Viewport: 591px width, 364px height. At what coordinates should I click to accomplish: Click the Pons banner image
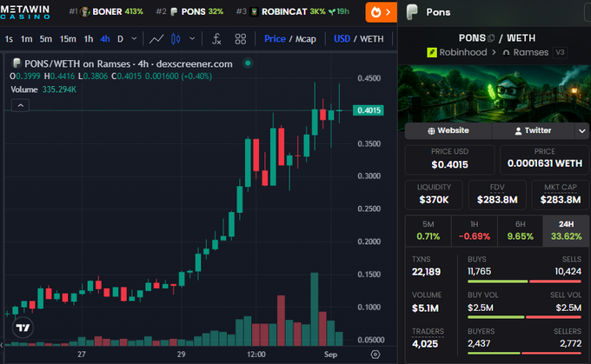pyautogui.click(x=495, y=94)
